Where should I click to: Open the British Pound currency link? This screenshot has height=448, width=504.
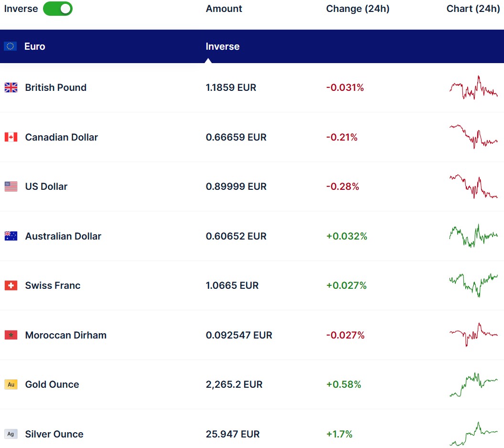[55, 87]
